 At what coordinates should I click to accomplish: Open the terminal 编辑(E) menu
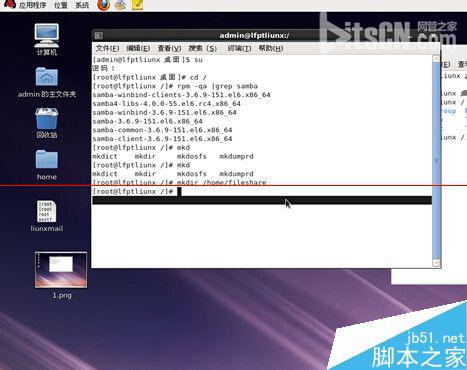click(138, 48)
